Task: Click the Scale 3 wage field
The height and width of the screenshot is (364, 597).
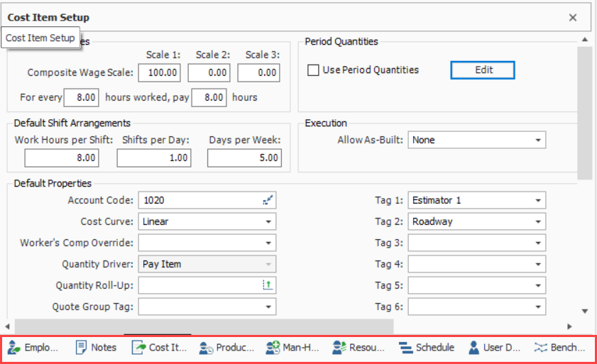Action: click(x=259, y=72)
